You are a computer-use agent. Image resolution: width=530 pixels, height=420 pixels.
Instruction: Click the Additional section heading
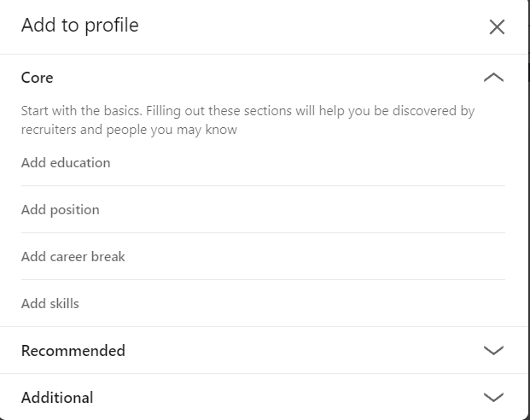pos(57,397)
